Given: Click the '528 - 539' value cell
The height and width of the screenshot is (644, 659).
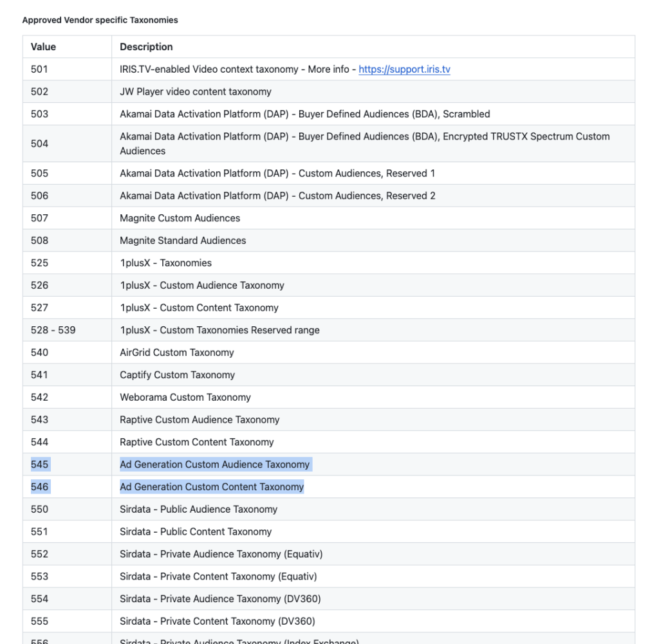Looking at the screenshot, I should 53,330.
